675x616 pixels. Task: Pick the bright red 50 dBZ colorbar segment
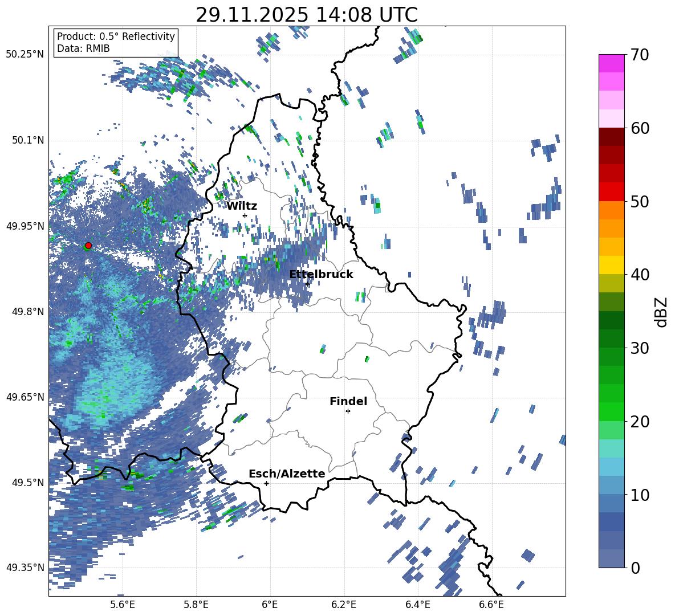pos(611,192)
